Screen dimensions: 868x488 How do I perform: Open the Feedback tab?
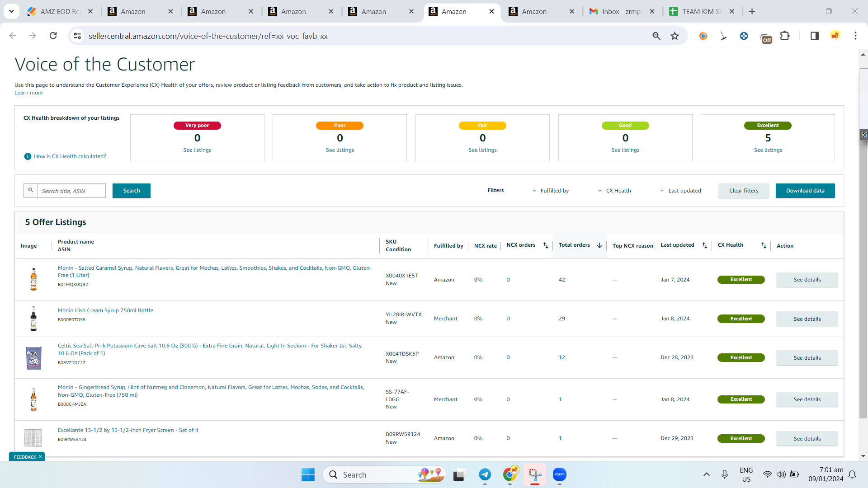click(25, 457)
